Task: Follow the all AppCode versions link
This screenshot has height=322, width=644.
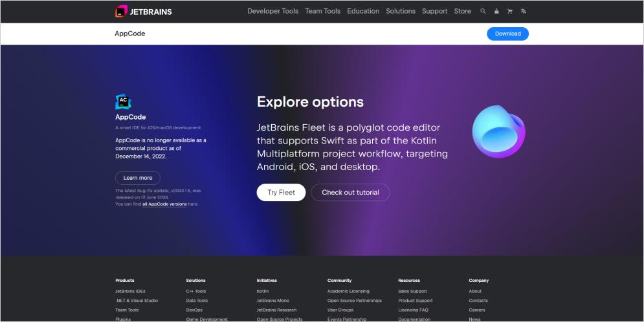Action: click(x=164, y=204)
